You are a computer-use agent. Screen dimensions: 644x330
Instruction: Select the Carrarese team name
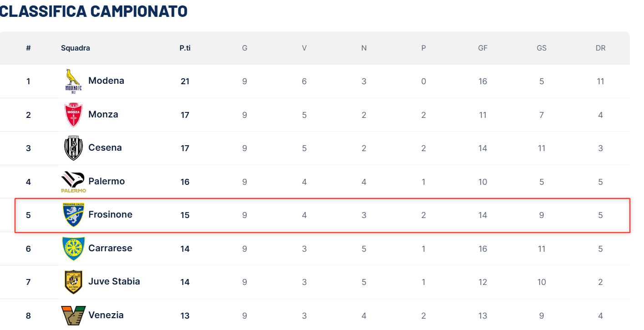click(110, 249)
